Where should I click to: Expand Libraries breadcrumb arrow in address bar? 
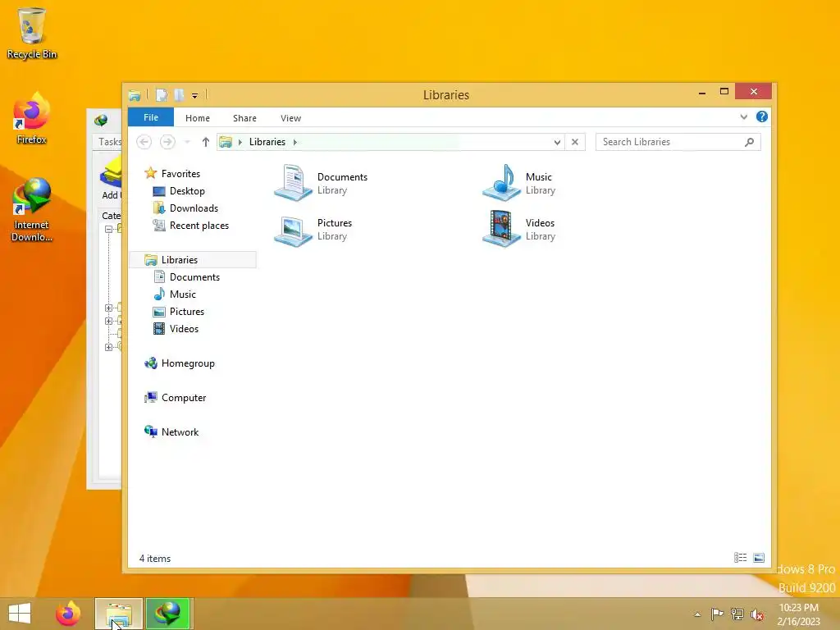(294, 142)
